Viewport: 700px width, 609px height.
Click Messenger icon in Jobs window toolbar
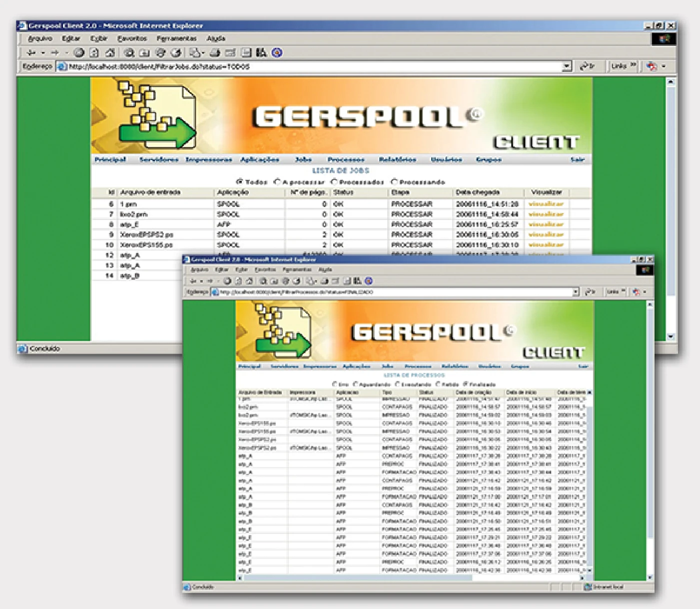tap(277, 52)
